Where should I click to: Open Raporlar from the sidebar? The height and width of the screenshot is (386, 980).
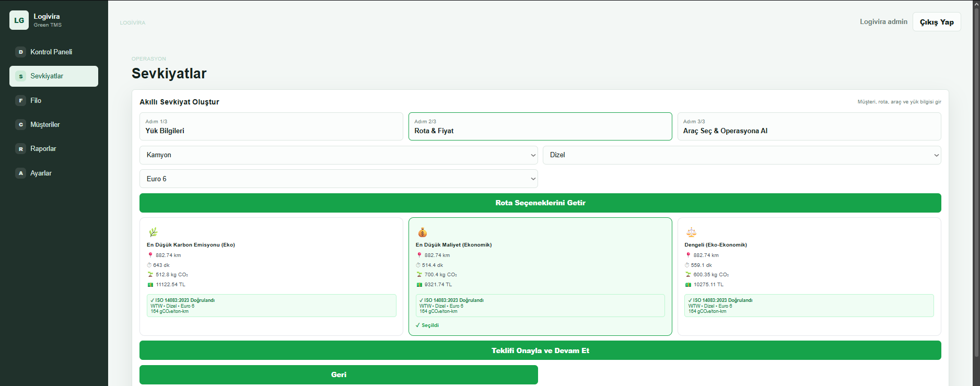(x=54, y=149)
